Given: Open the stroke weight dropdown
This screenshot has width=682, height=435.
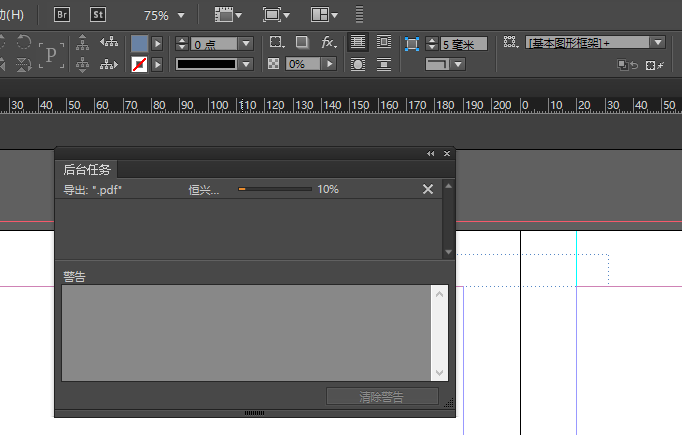Looking at the screenshot, I should point(246,44).
